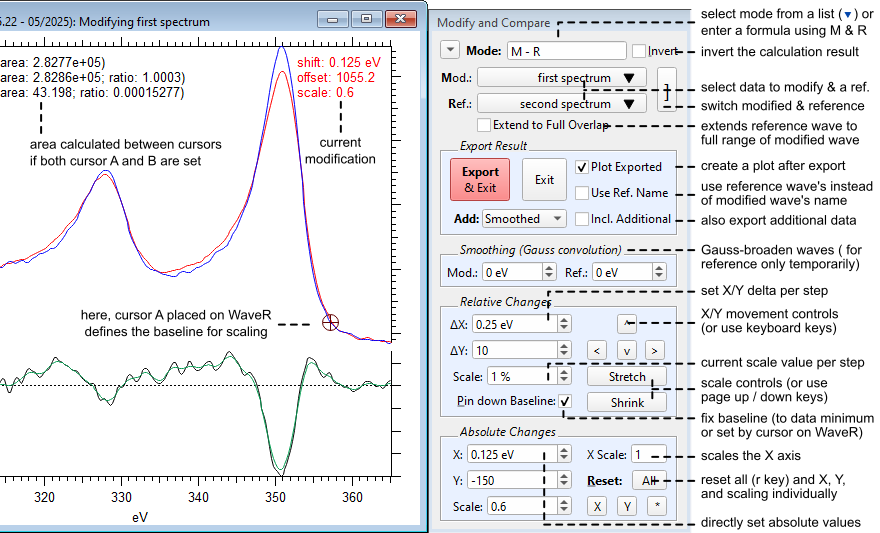Viewport: 880px width, 533px height.
Task: Click the red 'offset: 1055.2' text
Action: coord(336,77)
